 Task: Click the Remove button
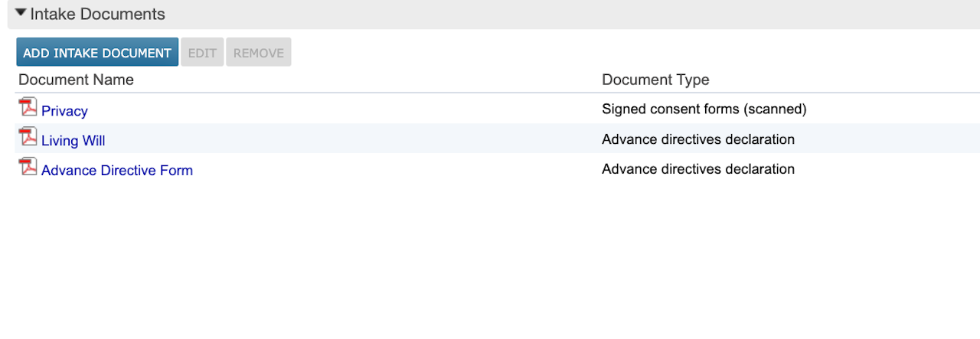[x=258, y=53]
